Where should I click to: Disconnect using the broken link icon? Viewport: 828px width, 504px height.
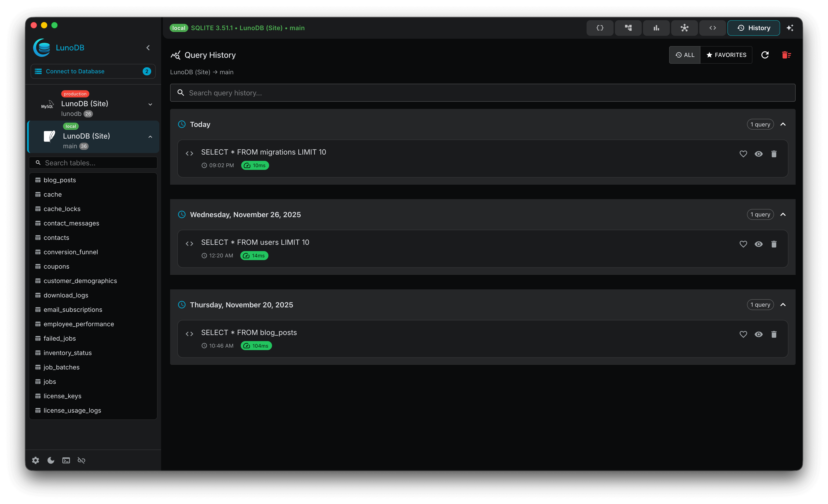click(x=81, y=460)
